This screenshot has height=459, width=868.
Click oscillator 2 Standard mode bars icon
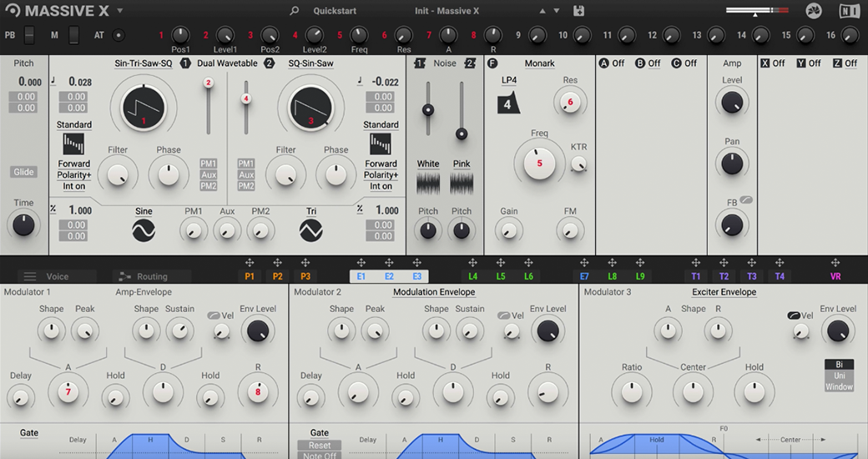click(381, 144)
